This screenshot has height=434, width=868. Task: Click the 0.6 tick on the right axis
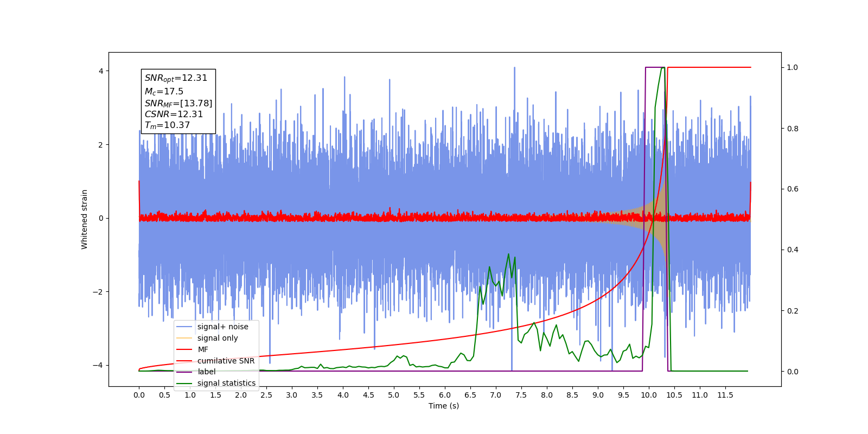click(x=793, y=189)
